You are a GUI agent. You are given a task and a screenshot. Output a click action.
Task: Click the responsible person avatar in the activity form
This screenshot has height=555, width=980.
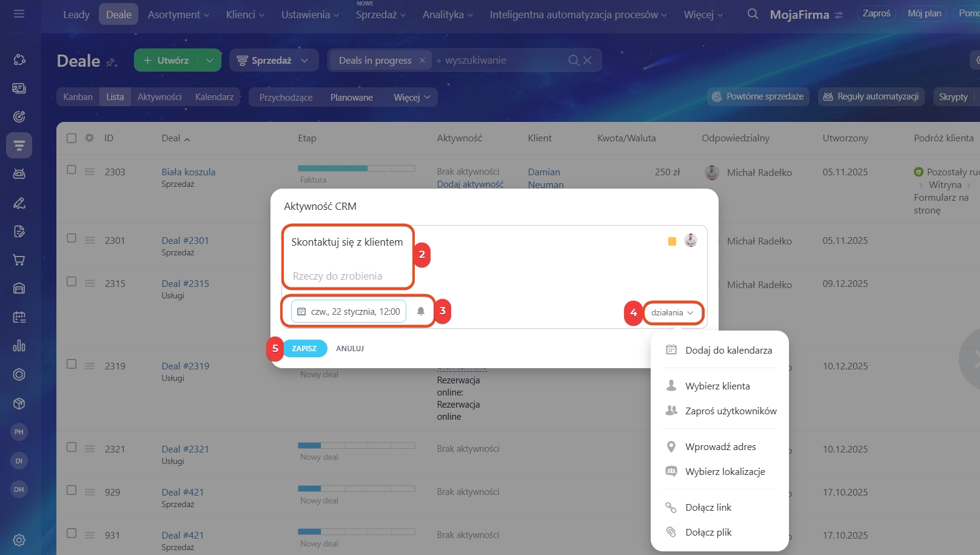coord(691,241)
